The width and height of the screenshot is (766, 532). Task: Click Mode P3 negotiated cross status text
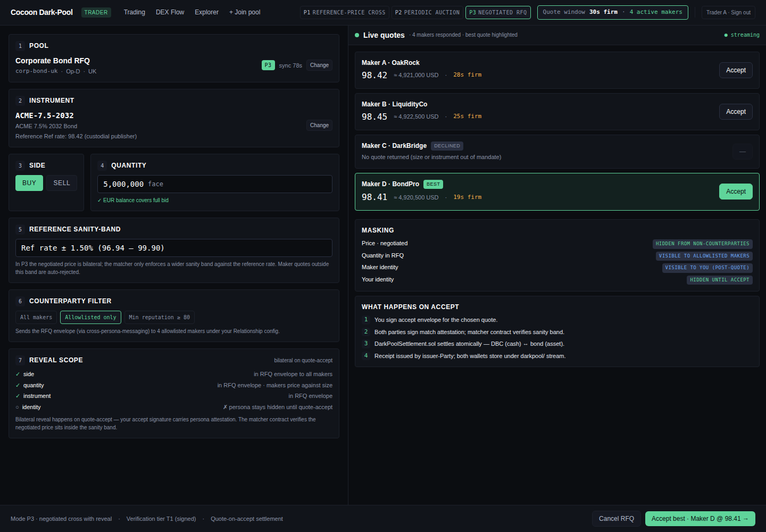click(x=61, y=519)
